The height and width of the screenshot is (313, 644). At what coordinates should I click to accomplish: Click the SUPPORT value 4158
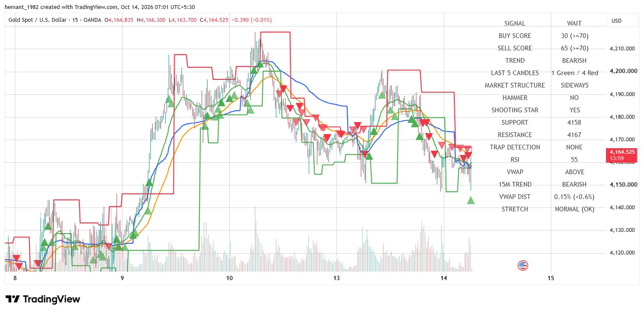574,123
